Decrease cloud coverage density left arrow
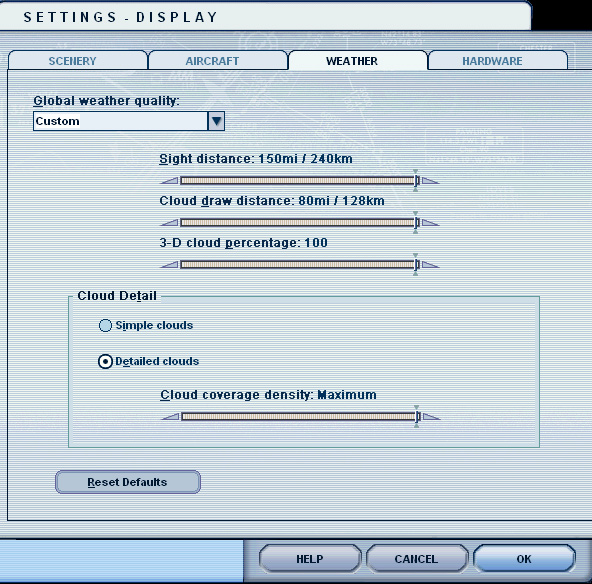This screenshot has height=584, width=592. click(170, 417)
